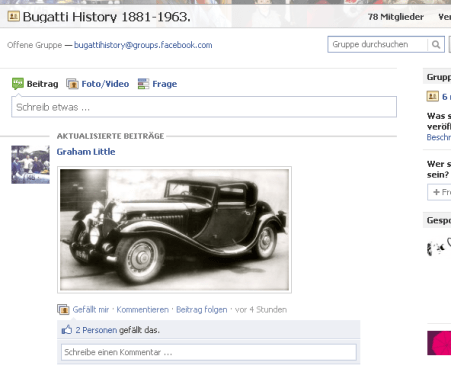Switch to the Foto/Video tab
The width and height of the screenshot is (451, 375).
click(x=105, y=84)
